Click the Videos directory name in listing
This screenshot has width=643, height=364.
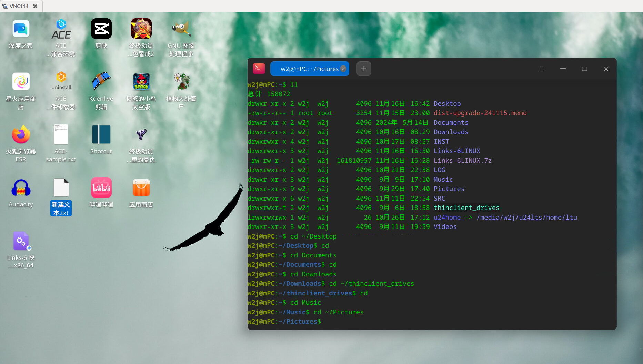445,227
